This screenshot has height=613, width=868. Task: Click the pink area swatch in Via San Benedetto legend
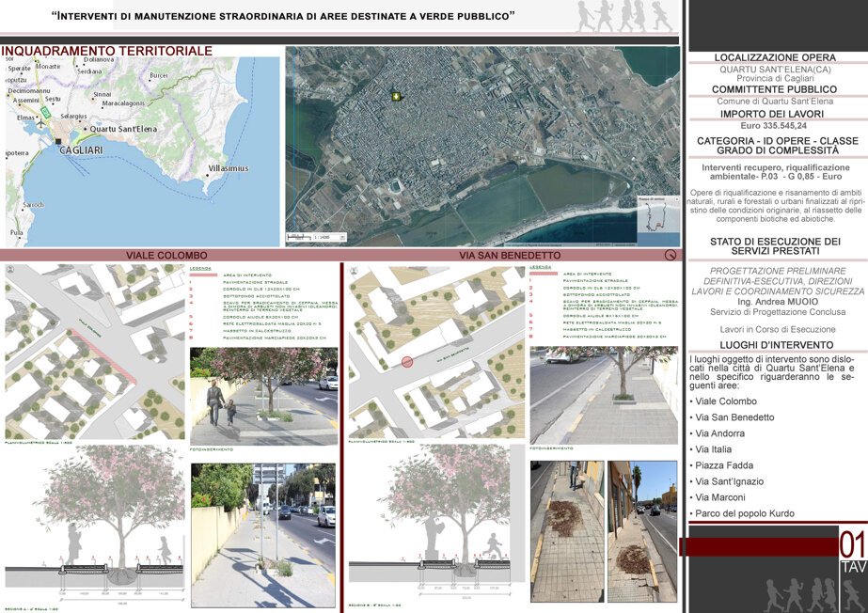tap(543, 274)
